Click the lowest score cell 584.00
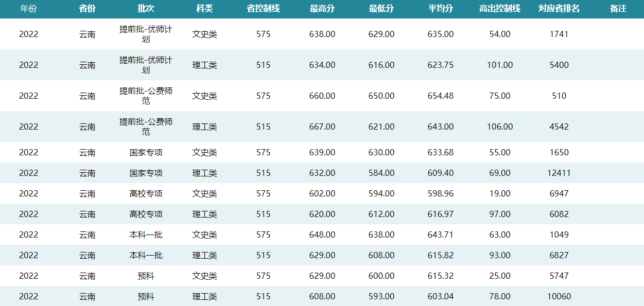644x306 pixels. pyautogui.click(x=381, y=173)
